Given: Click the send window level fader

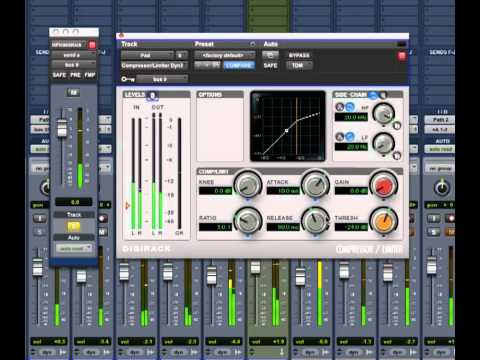Looking at the screenshot, I should pyautogui.click(x=62, y=129).
